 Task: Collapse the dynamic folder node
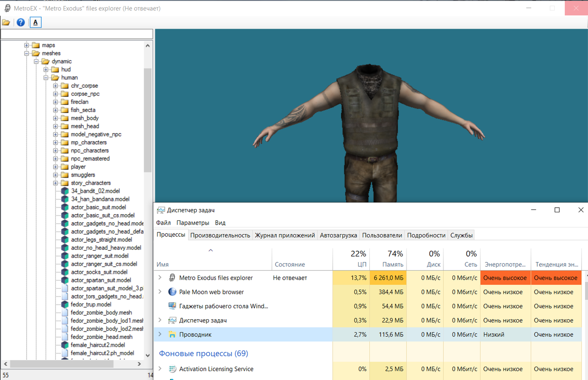click(37, 61)
